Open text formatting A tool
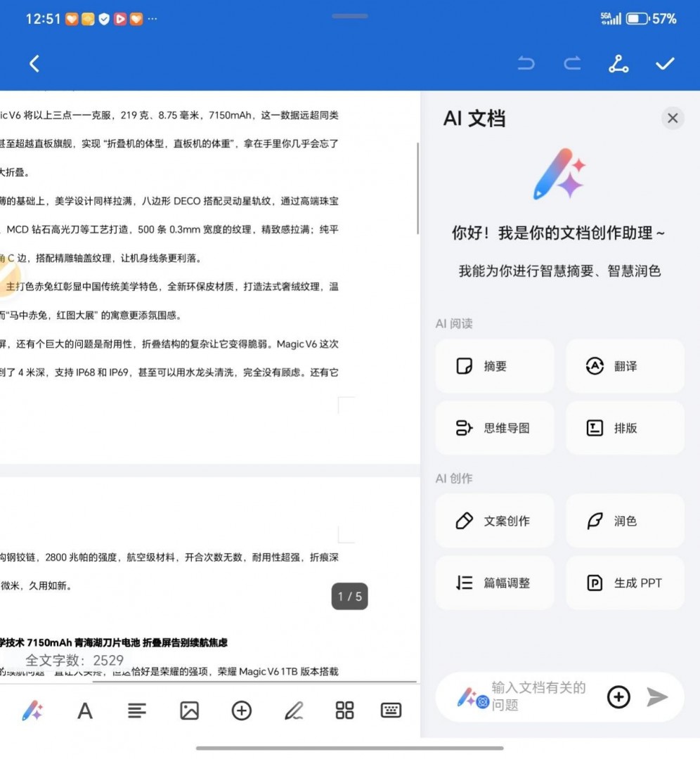700x759 pixels. pos(85,711)
